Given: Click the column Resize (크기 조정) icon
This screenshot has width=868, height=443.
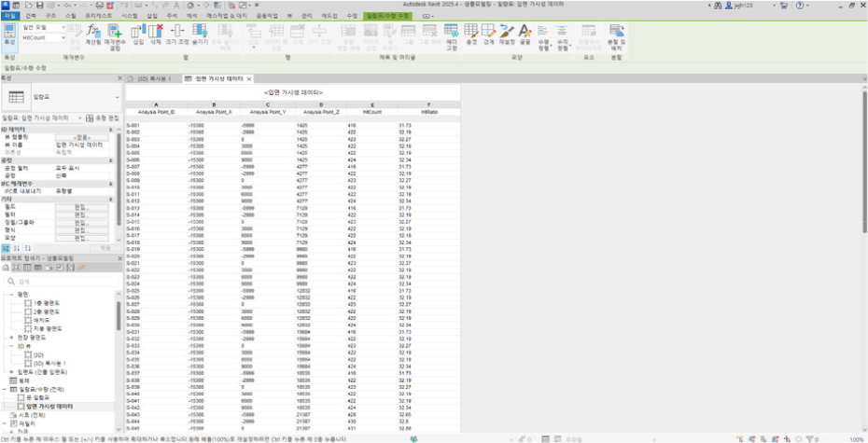Looking at the screenshot, I should [x=177, y=35].
